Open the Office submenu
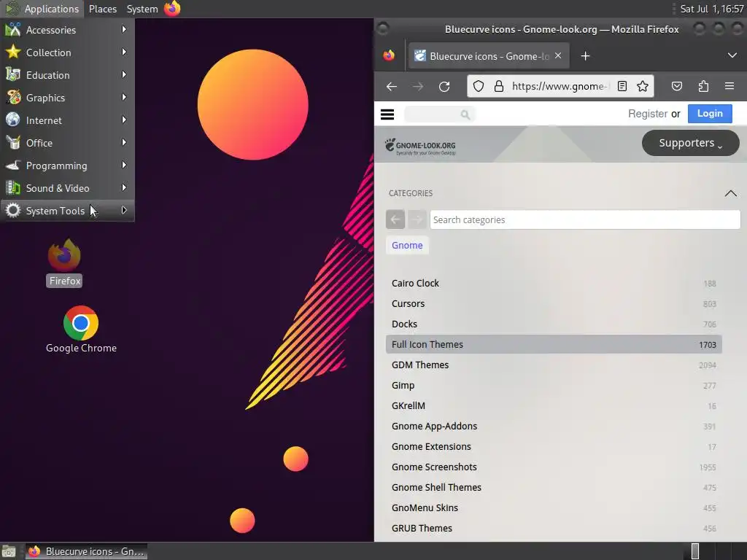This screenshot has height=560, width=747. [67, 143]
